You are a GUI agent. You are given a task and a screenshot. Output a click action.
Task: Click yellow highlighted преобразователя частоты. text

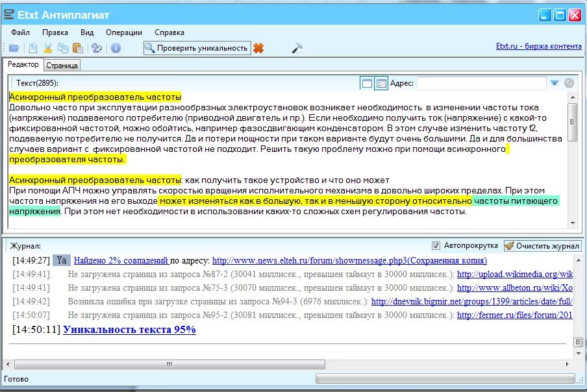point(67,160)
